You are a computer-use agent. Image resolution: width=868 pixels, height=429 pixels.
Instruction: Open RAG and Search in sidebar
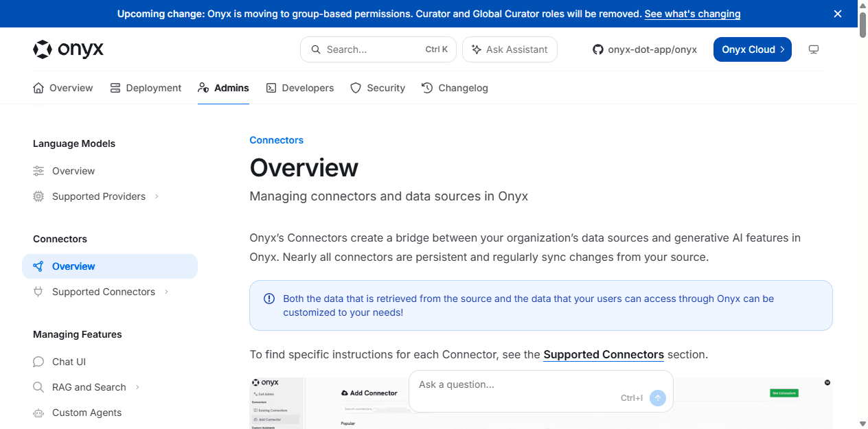coord(110,387)
